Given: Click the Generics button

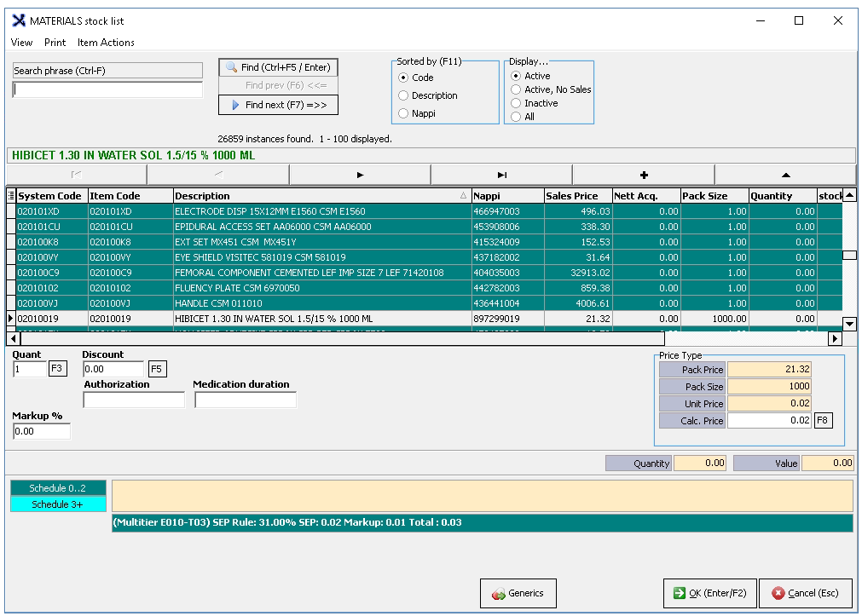Looking at the screenshot, I should 518,594.
